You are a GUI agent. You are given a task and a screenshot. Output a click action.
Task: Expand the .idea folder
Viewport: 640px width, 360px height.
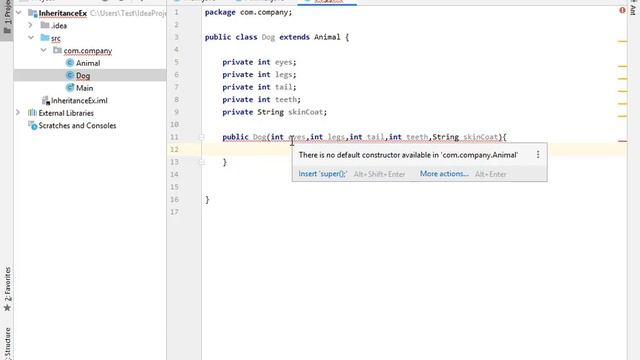(31, 25)
